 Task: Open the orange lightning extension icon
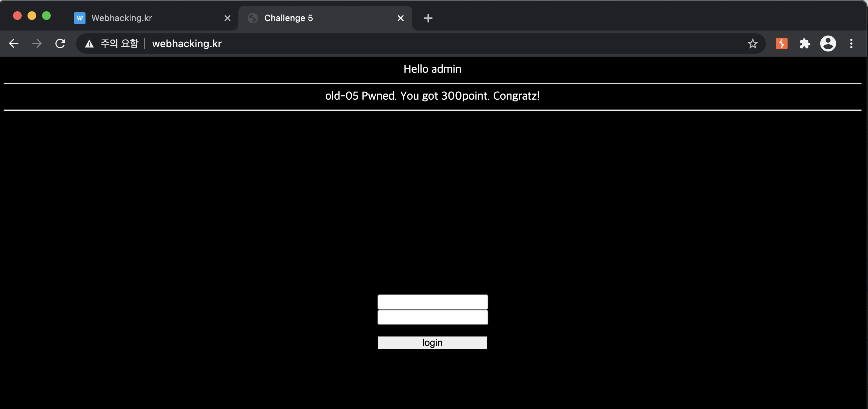(x=781, y=44)
